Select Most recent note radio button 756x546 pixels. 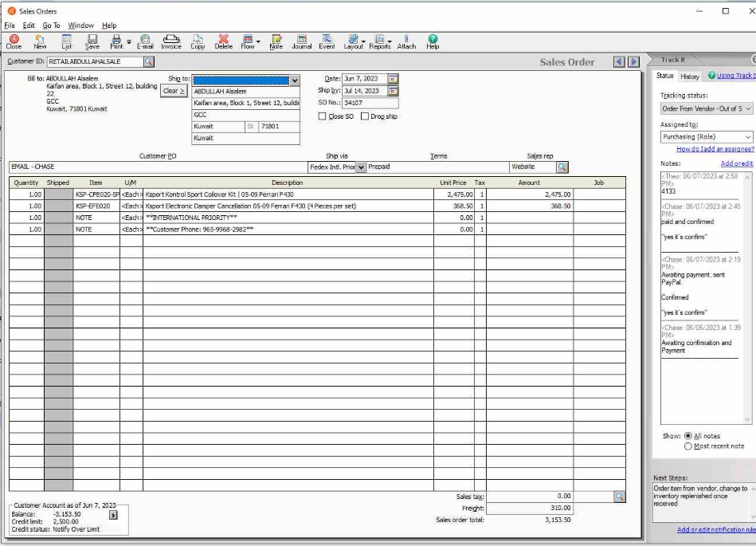[688, 446]
